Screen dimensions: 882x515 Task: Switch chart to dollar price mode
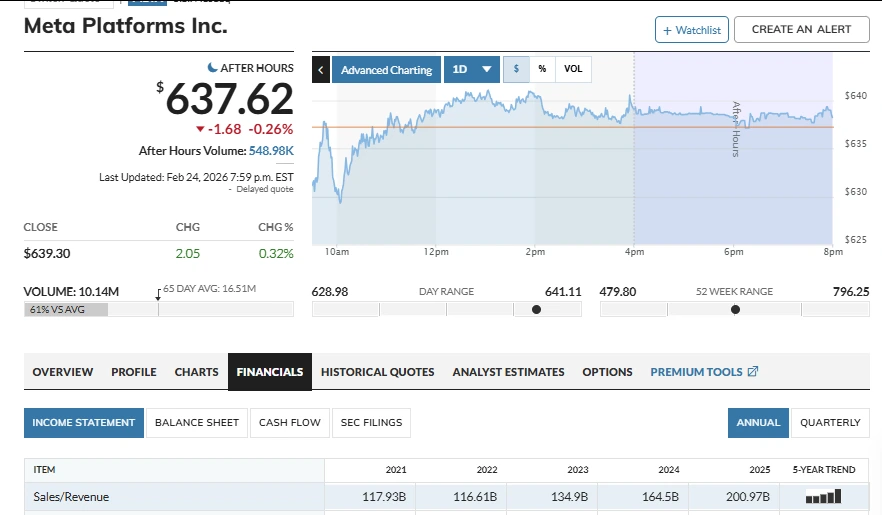tap(516, 69)
